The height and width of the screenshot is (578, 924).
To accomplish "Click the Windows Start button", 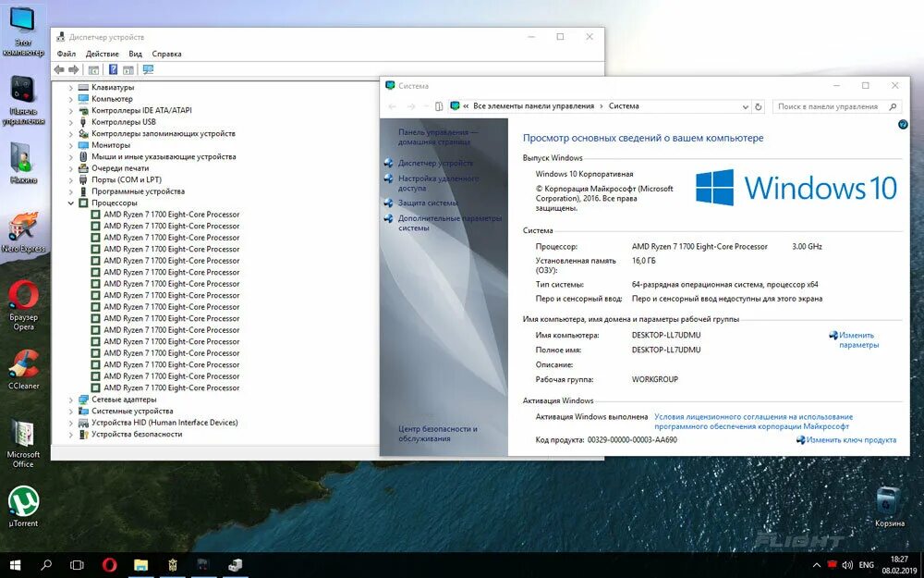I will click(16, 565).
